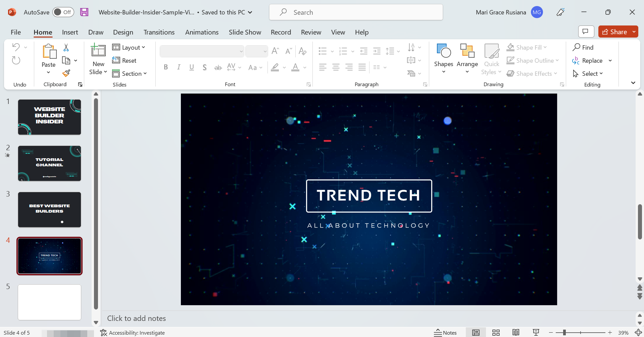Open the Section dropdown menu
Image resolution: width=644 pixels, height=337 pixels.
130,74
